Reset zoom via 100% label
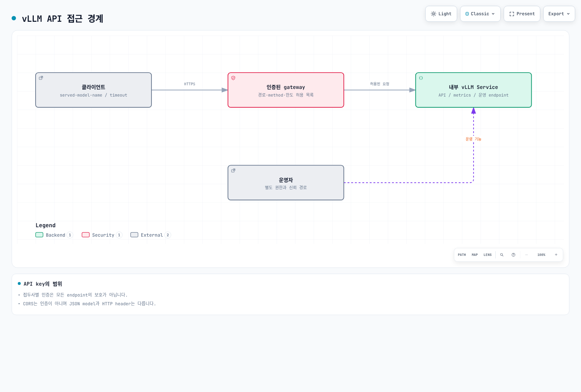581x392 pixels. (x=541, y=255)
